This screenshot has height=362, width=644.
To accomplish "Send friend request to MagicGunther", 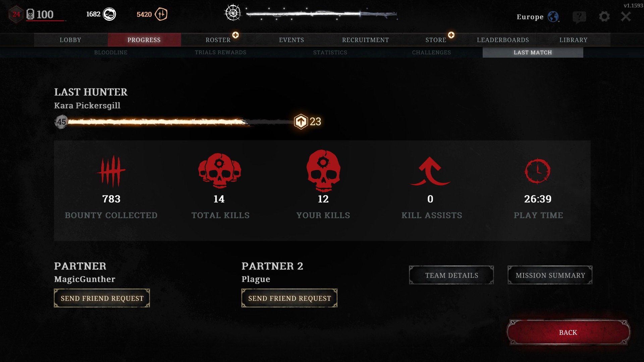I will [102, 298].
